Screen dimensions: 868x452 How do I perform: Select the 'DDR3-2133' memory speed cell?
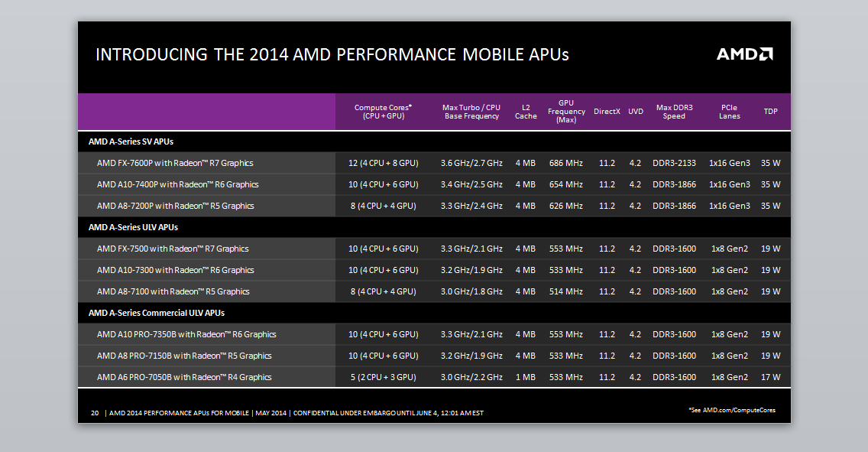click(674, 163)
